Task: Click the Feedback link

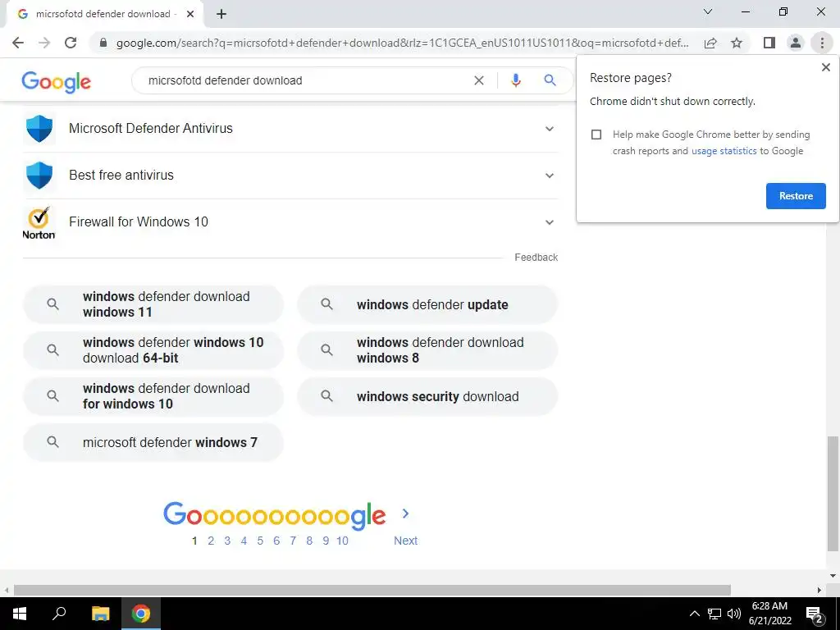Action: 536,258
